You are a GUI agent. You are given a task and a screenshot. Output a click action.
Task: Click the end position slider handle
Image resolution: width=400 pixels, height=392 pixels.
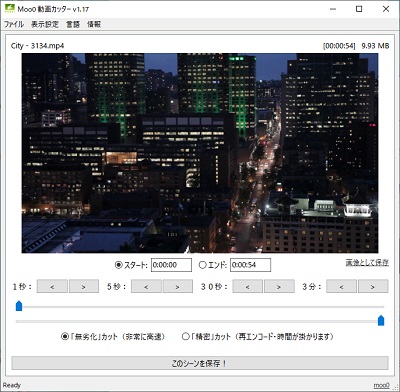381,321
